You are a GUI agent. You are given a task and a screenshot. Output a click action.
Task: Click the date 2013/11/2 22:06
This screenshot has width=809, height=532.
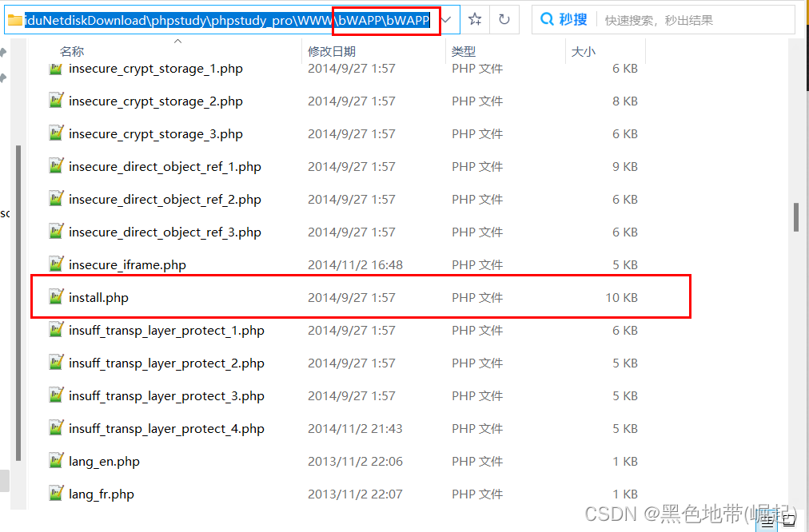tap(355, 462)
